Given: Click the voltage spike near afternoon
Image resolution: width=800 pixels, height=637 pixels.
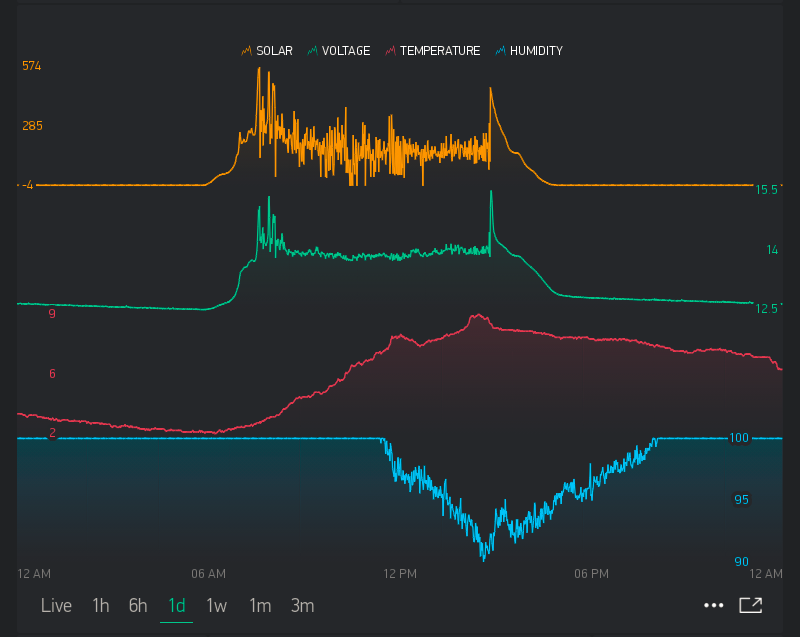Looking at the screenshot, I should click(x=491, y=194).
